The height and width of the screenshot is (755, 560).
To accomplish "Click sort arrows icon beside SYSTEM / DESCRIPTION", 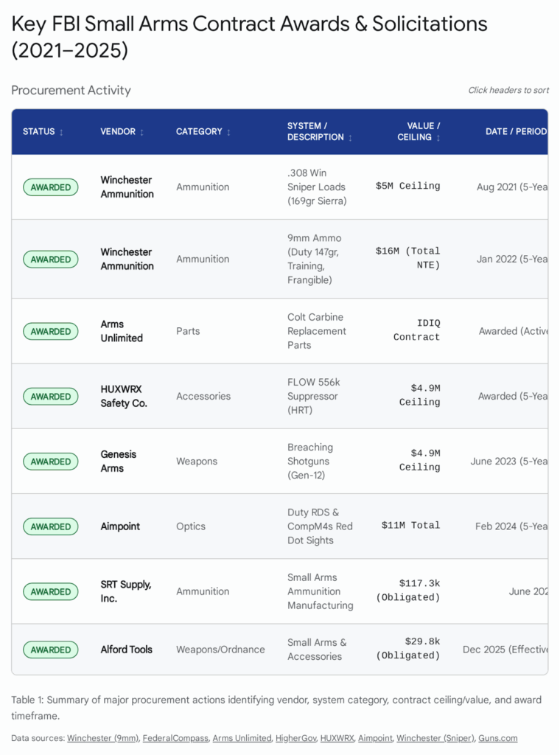I will 350,138.
